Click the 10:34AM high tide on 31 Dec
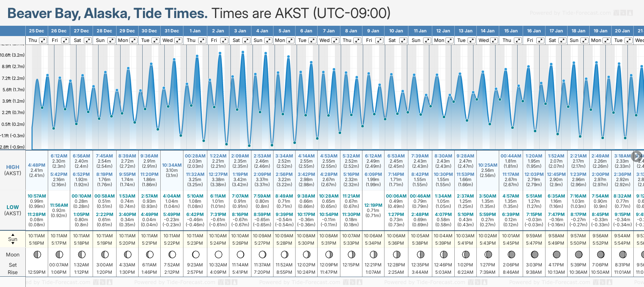Image resolution: width=644 pixels, height=287 pixels. 172,165
